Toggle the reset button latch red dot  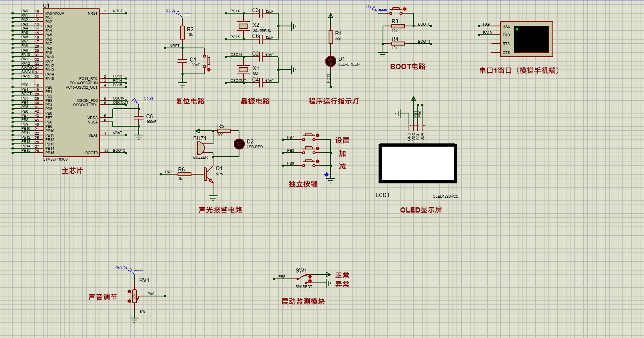(x=209, y=70)
